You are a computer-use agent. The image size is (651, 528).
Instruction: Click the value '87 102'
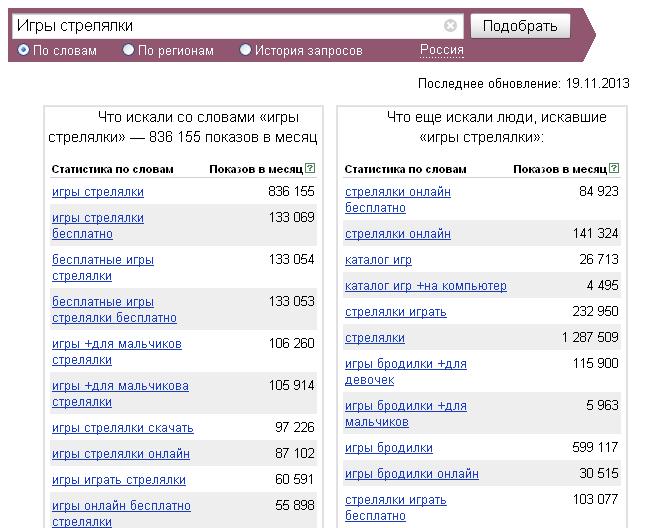tap(295, 453)
